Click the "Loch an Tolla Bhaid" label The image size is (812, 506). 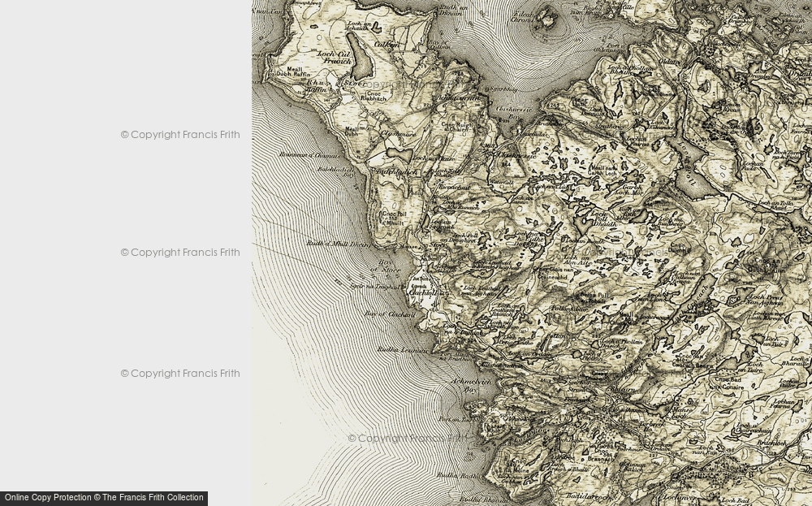(775, 205)
